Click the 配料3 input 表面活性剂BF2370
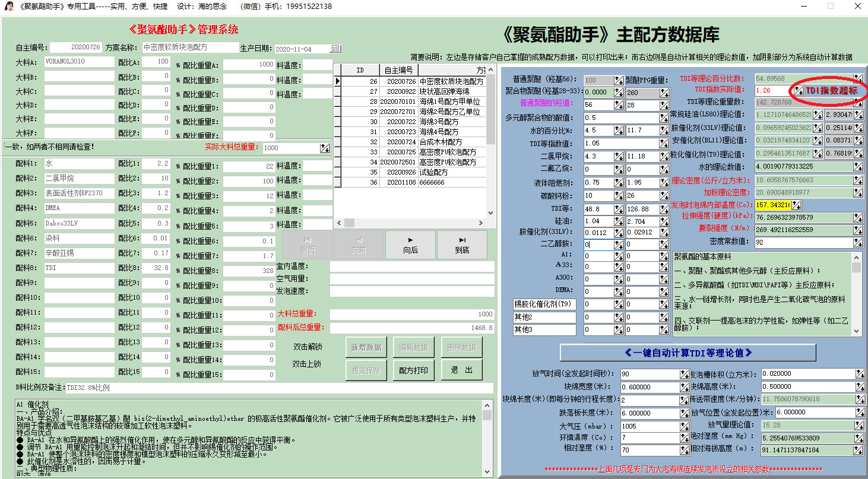This screenshot has width=868, height=479. tap(78, 193)
